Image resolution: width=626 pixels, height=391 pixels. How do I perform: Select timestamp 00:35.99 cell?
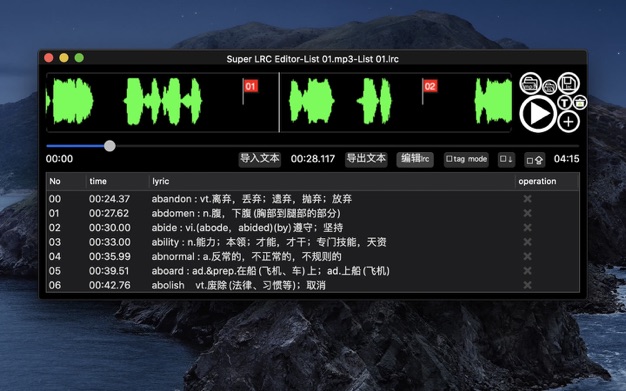point(109,256)
